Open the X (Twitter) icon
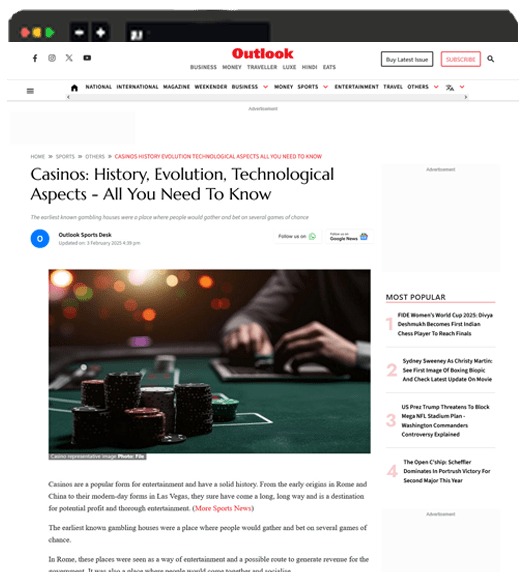The width and height of the screenshot is (524, 572). coord(69,58)
